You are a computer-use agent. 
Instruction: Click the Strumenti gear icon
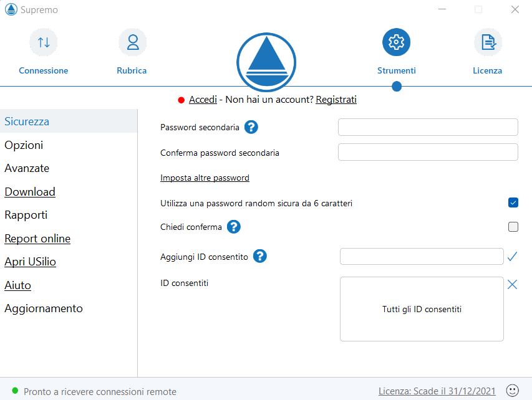[x=396, y=42]
